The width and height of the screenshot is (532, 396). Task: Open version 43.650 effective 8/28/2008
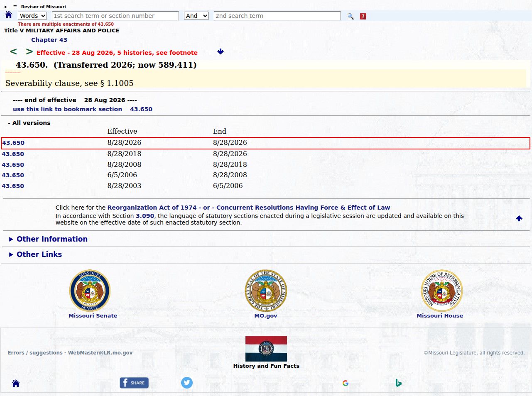pos(13,165)
